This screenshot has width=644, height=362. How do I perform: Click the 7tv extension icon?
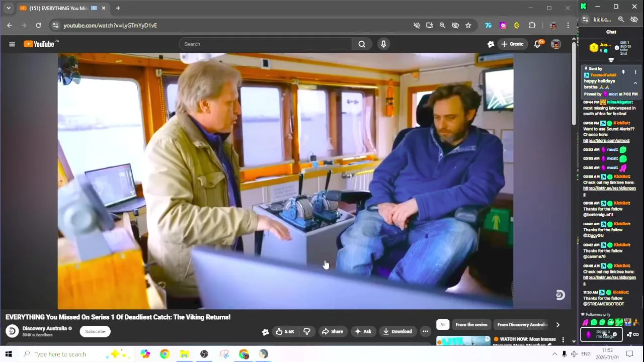tap(488, 25)
